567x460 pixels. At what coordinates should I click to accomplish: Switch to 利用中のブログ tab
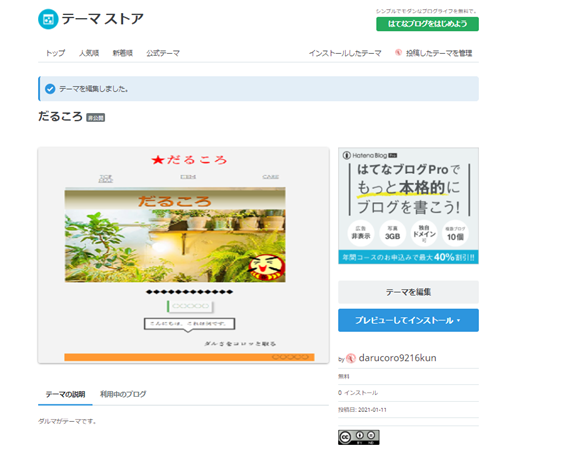coord(123,394)
